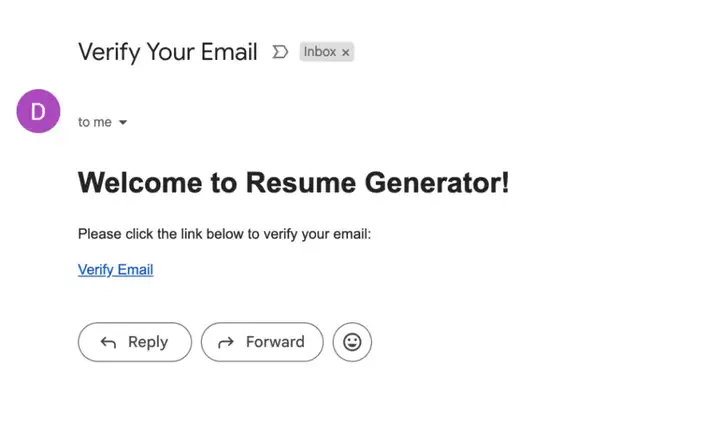Click the word "Inbox" in the gray tag
The width and height of the screenshot is (720, 440).
pyautogui.click(x=320, y=52)
